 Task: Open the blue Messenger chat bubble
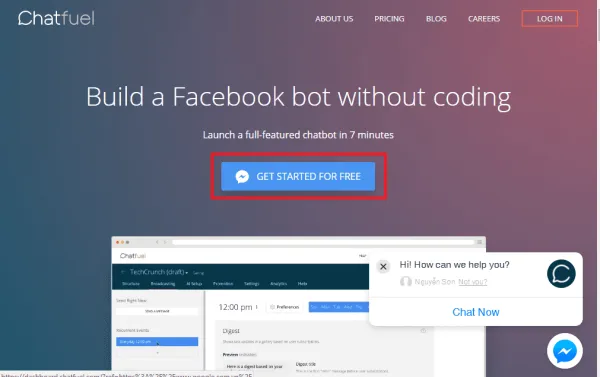pyautogui.click(x=564, y=351)
